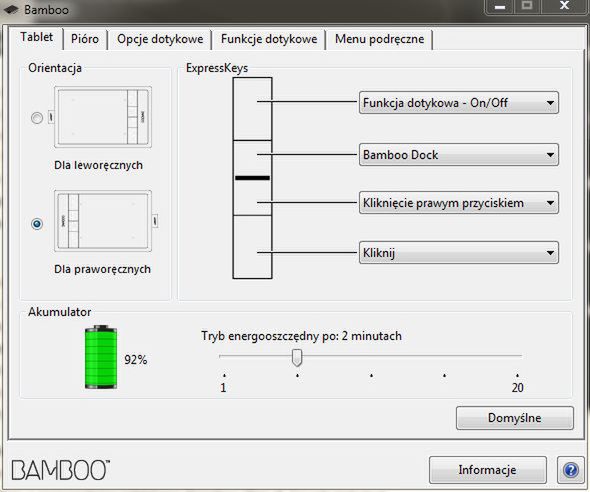The image size is (590, 492).
Task: Click the bottom ExpressKey in diagram
Action: pos(252,247)
